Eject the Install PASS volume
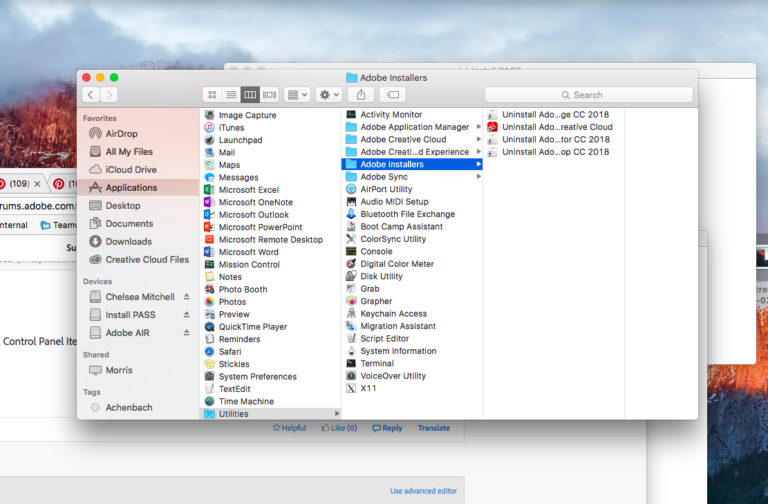Viewport: 768px width, 504px height. [187, 315]
